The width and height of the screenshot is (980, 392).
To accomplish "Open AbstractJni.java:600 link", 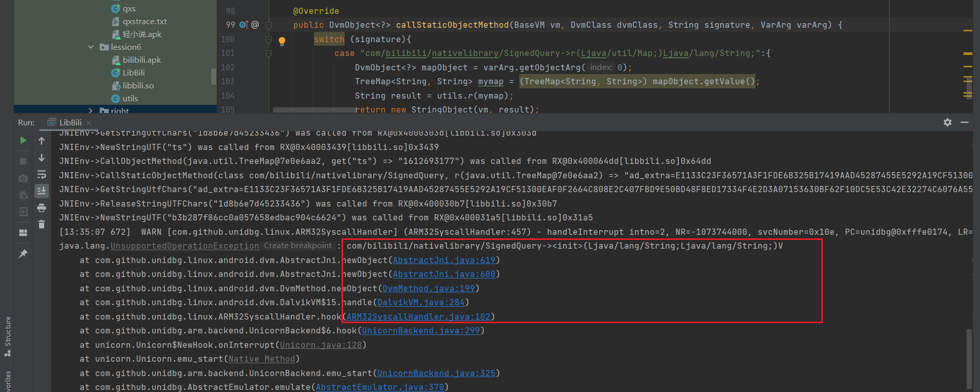I will pos(444,274).
